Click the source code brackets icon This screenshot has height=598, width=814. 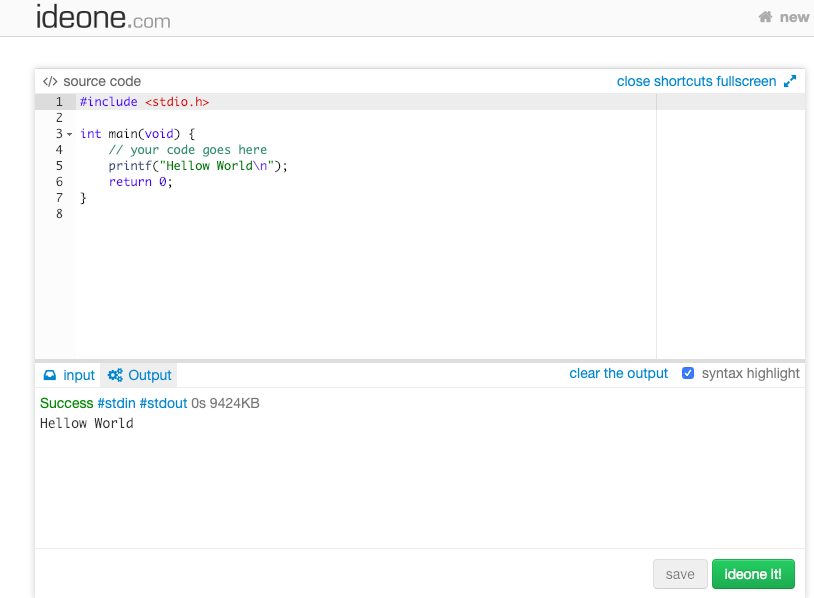50,81
